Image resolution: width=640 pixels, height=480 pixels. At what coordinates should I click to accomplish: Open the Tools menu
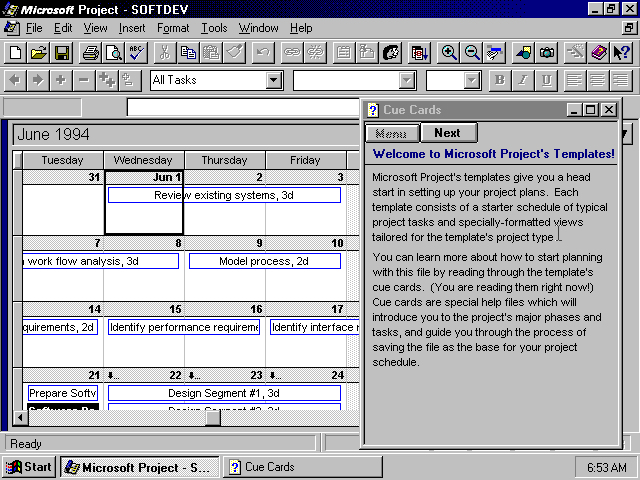point(213,28)
